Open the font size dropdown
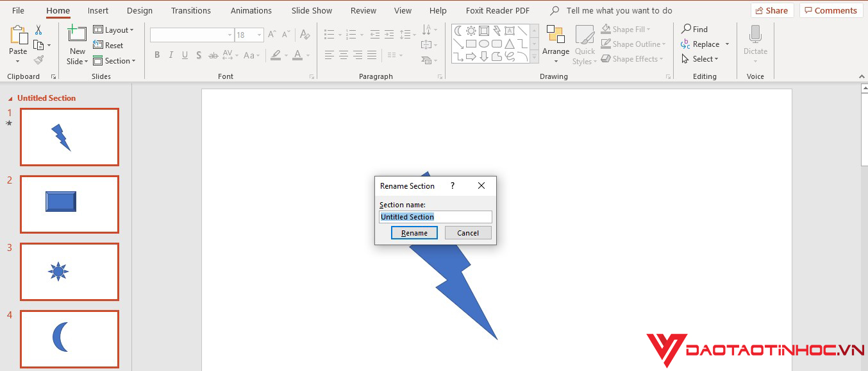Image resolution: width=868 pixels, height=371 pixels. (x=259, y=35)
